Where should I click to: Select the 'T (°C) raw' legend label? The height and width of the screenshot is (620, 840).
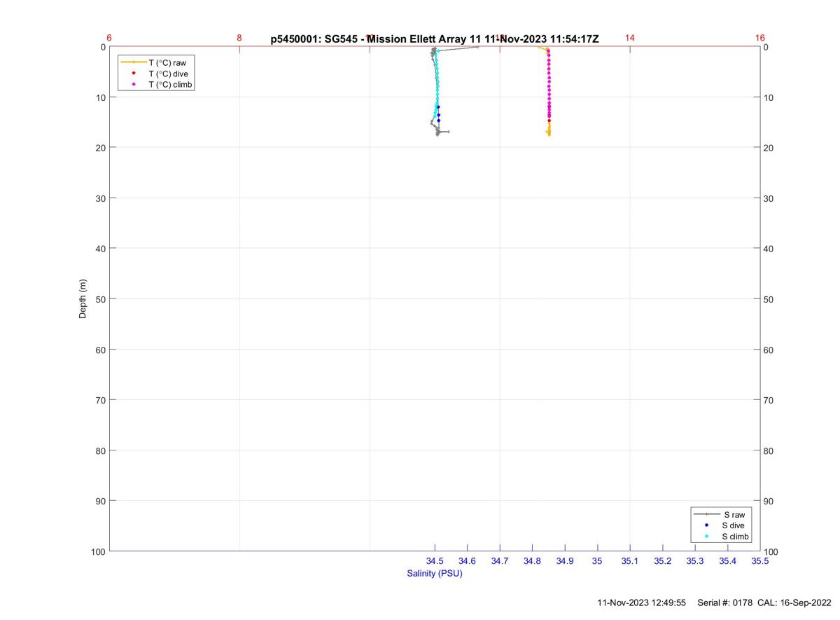[x=167, y=62]
